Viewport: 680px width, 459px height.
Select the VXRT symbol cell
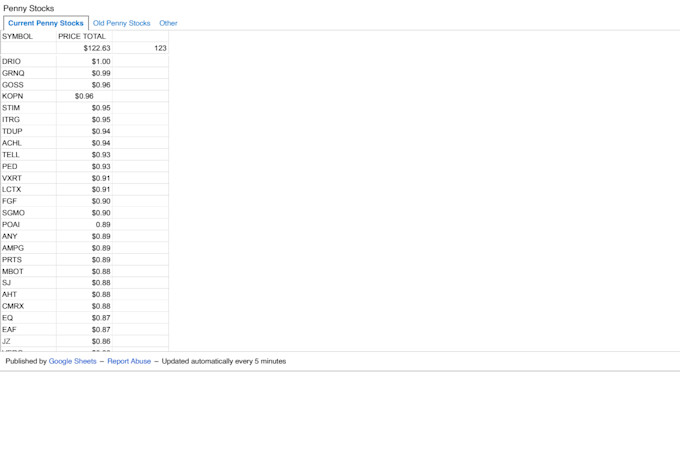29,178
